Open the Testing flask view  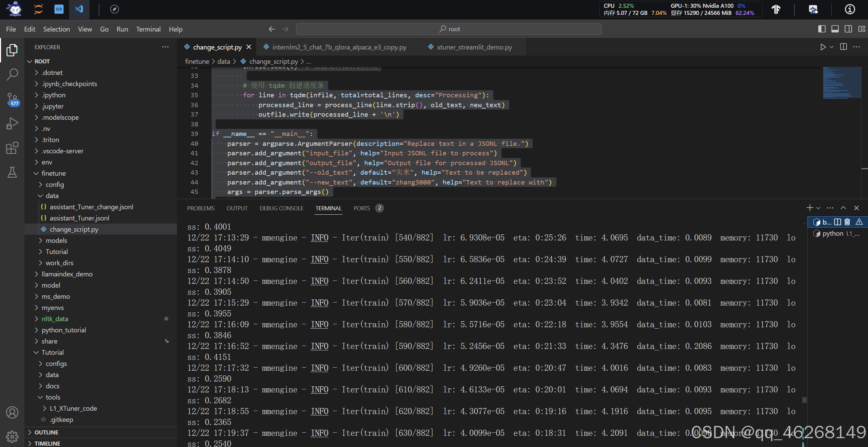[12, 172]
